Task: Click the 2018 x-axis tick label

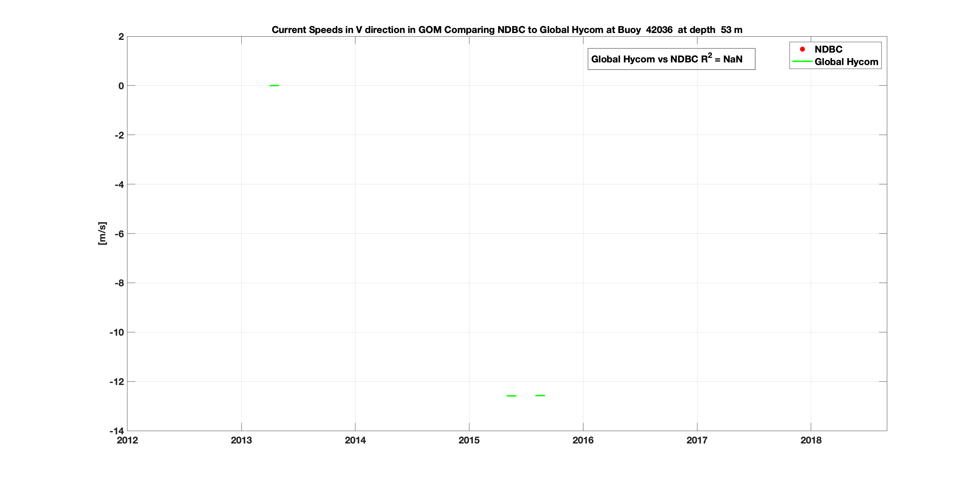Action: 811,440
